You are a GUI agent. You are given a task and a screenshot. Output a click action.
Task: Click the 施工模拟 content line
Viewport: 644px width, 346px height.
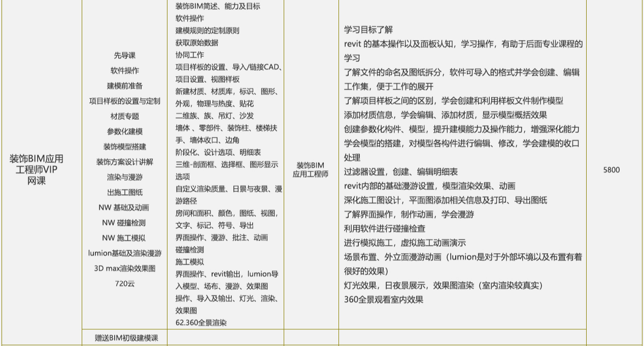click(x=189, y=262)
